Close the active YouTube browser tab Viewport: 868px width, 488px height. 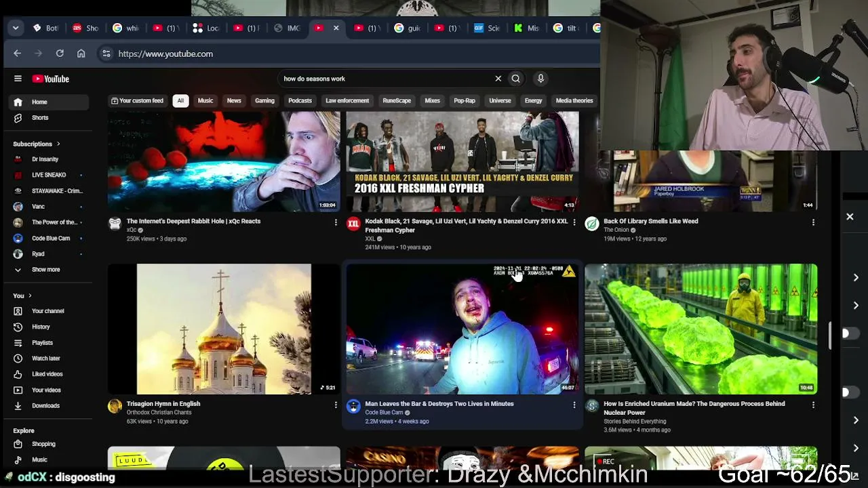pos(336,28)
